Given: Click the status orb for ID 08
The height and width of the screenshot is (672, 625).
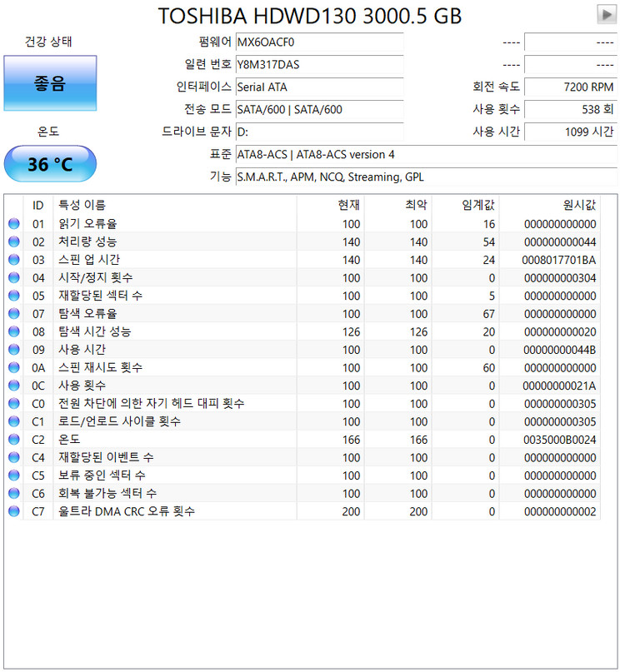Looking at the screenshot, I should click(14, 331).
